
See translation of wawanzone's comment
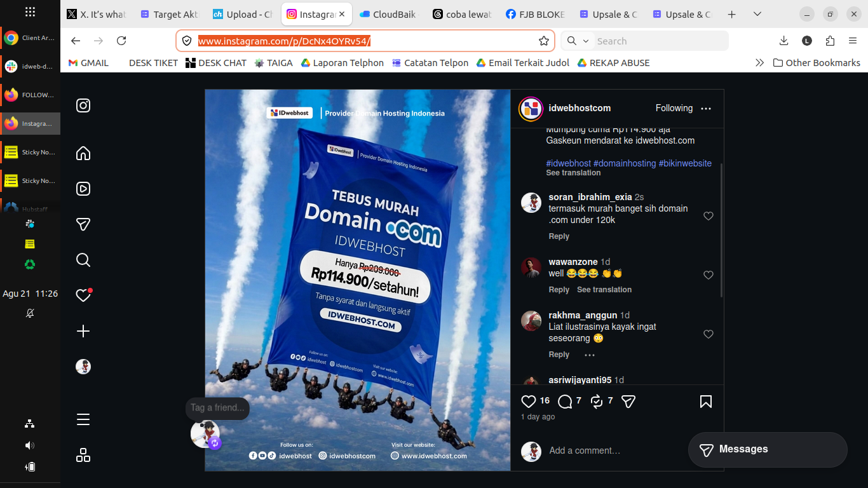pos(604,290)
